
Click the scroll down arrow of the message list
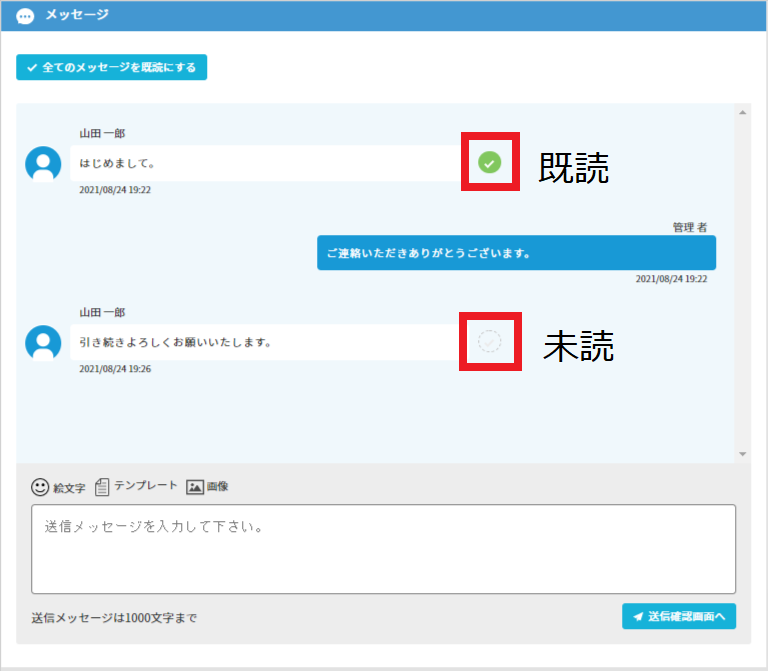[x=742, y=454]
